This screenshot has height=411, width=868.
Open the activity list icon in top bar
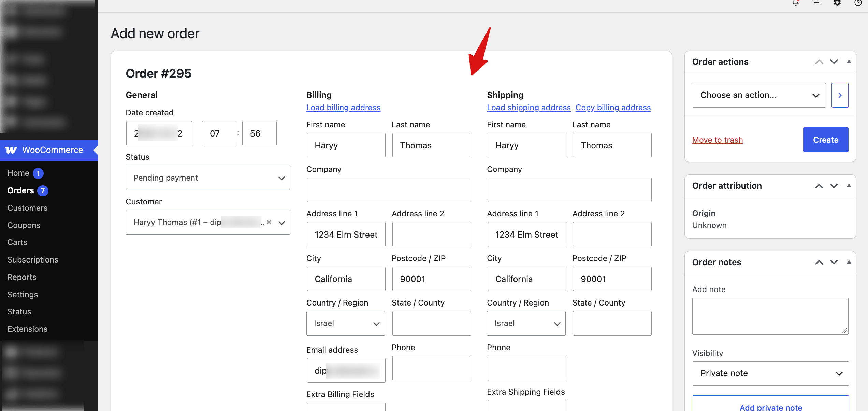click(x=816, y=3)
